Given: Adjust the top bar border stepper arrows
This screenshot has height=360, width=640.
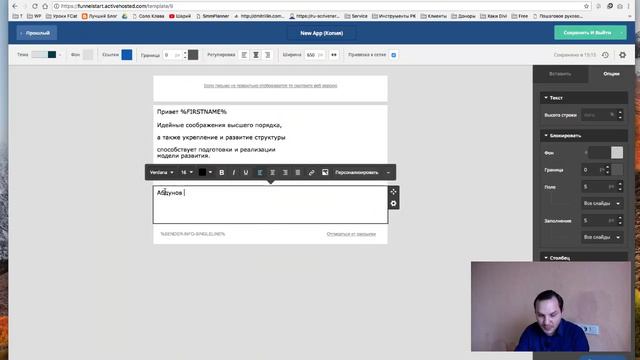Looking at the screenshot, I should [x=185, y=55].
